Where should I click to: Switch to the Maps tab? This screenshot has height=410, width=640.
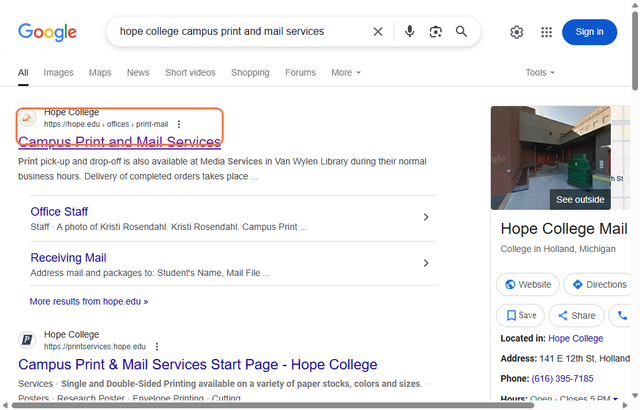pyautogui.click(x=100, y=73)
